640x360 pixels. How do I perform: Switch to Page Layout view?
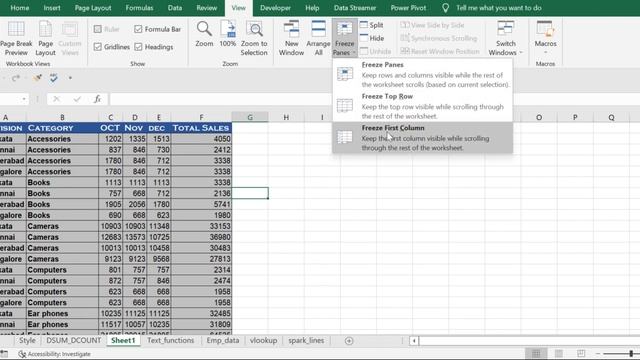45,38
